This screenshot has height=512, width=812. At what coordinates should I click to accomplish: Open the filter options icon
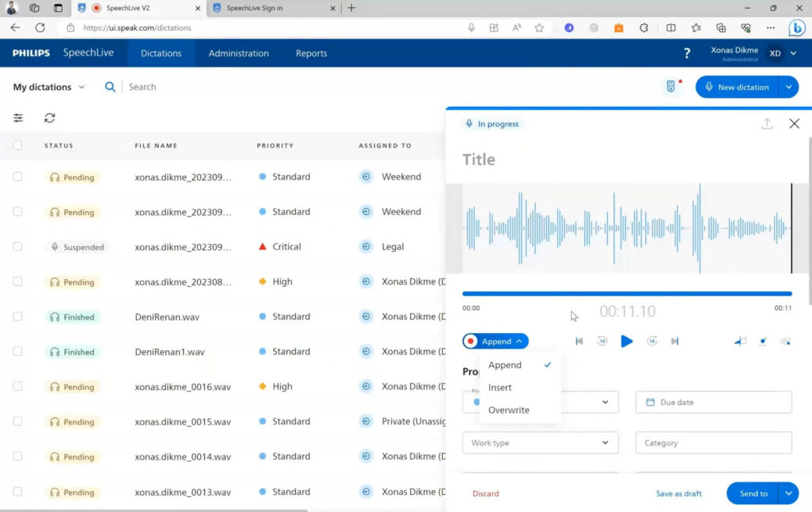click(x=19, y=117)
